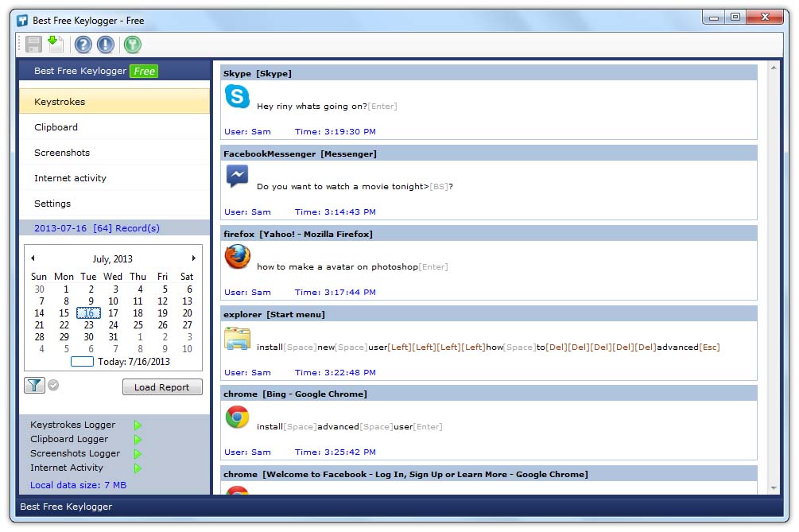Go to previous month in calendar

click(33, 258)
